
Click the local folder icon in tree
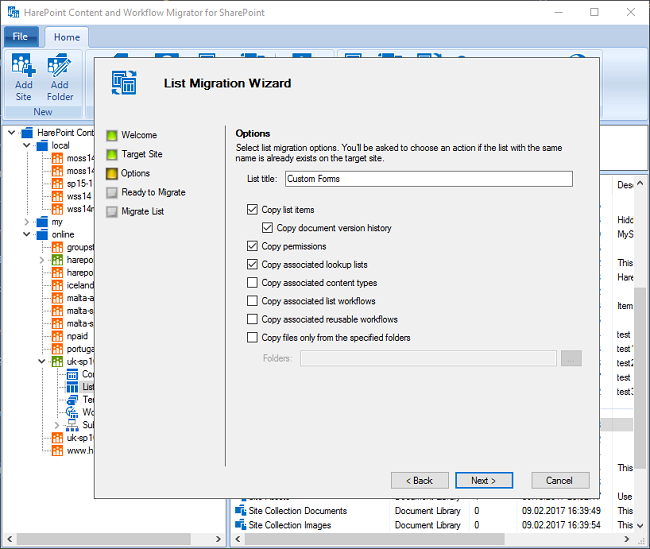tap(42, 146)
